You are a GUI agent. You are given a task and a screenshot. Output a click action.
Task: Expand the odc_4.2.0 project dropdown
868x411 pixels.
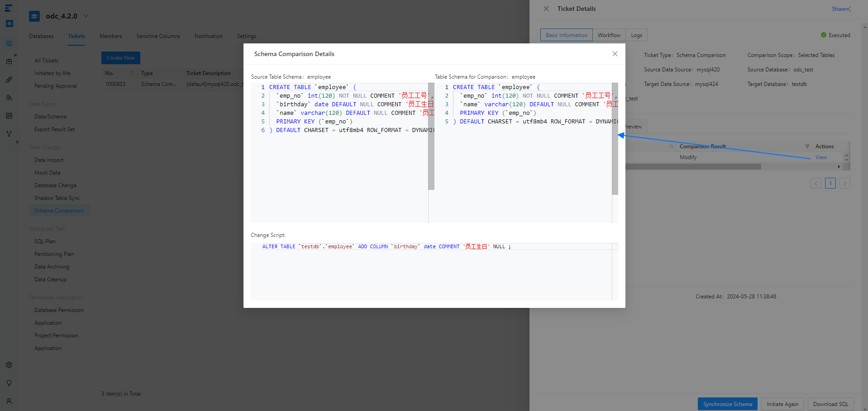(x=86, y=16)
